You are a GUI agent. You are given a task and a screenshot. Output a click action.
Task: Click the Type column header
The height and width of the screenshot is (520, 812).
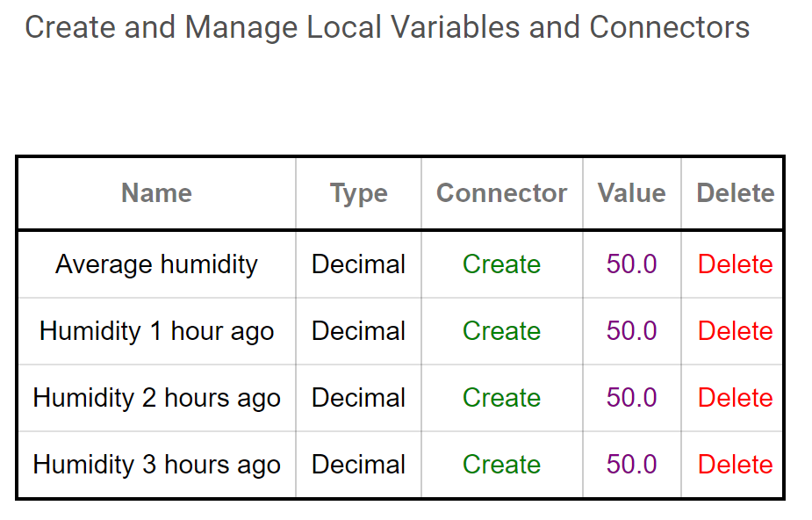[358, 194]
